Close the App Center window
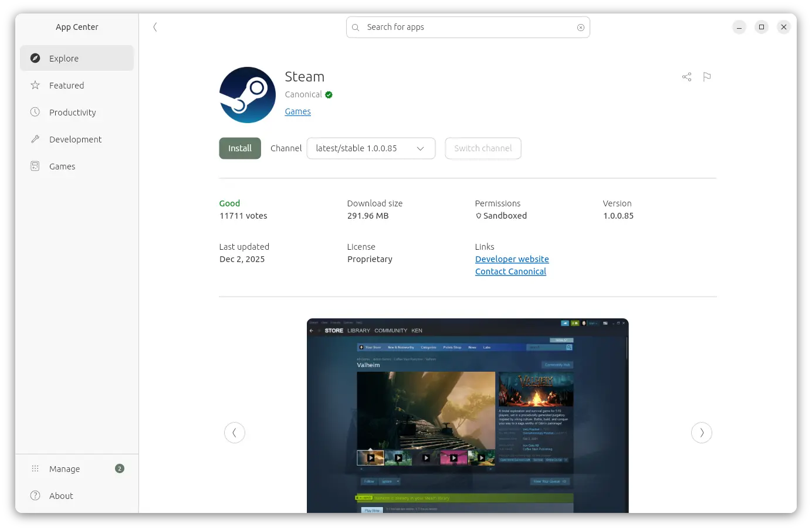Image resolution: width=812 pixels, height=530 pixels. 784,27
